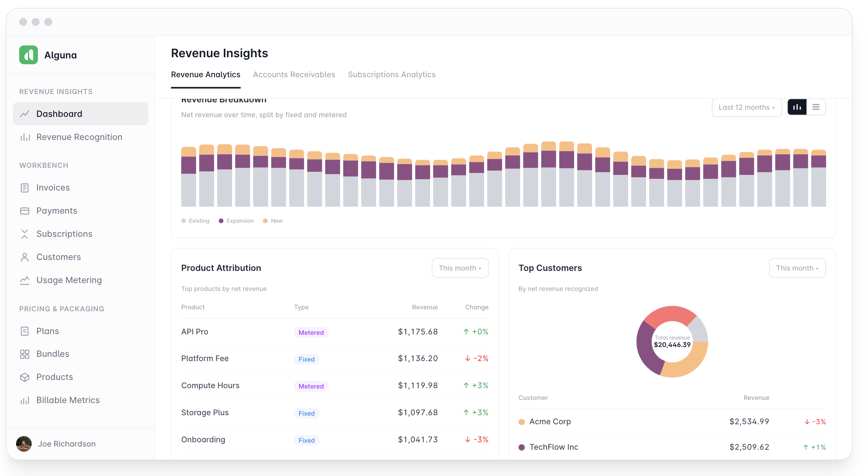Click the Metered badge for Compute Hours
Image resolution: width=868 pixels, height=476 pixels.
(311, 386)
